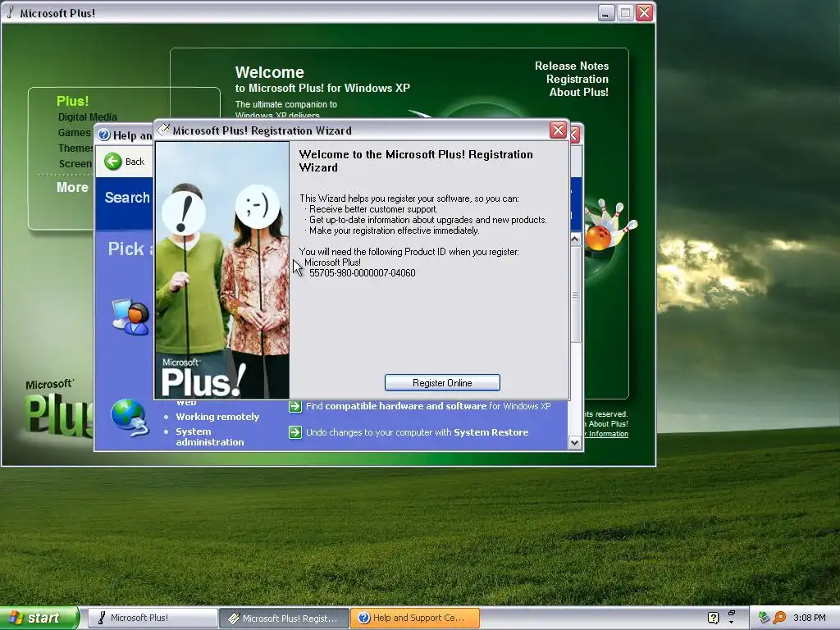Click green arrow beside compatible hardware link

point(295,407)
